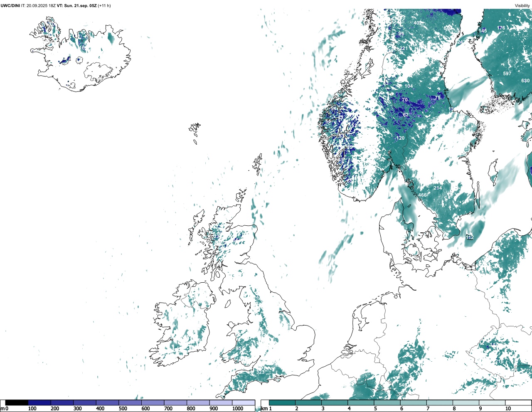Viewport: 532px width, 412px height.
Task: Click the 5–6 km legend swatch
Action: pyautogui.click(x=387, y=403)
